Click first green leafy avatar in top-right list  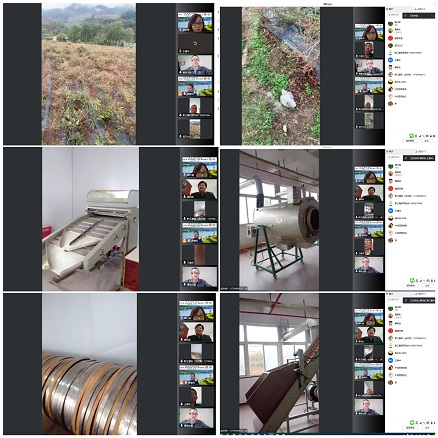tap(390, 24)
